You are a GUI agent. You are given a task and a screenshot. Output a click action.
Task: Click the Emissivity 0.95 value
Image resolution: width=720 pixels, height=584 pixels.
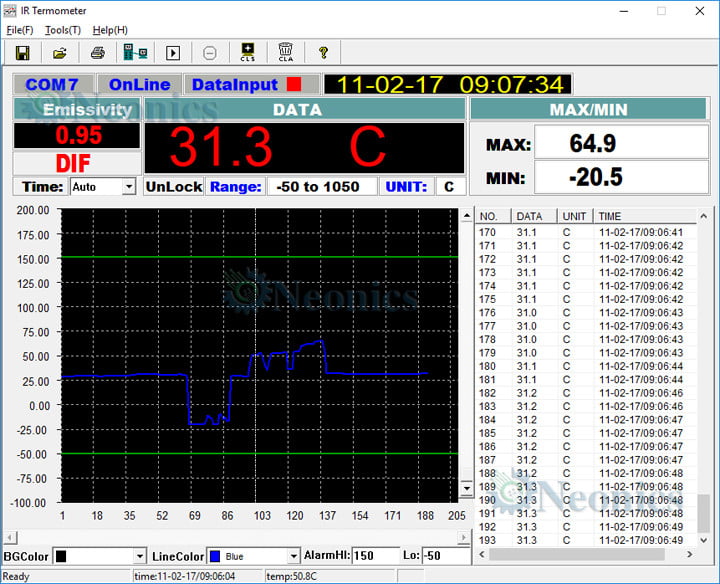(x=77, y=135)
